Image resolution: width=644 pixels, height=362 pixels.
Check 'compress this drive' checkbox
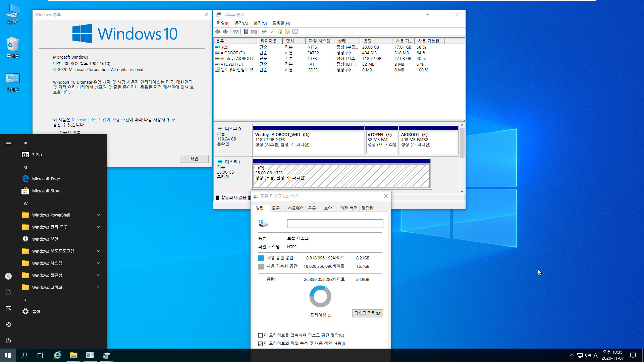(260, 335)
